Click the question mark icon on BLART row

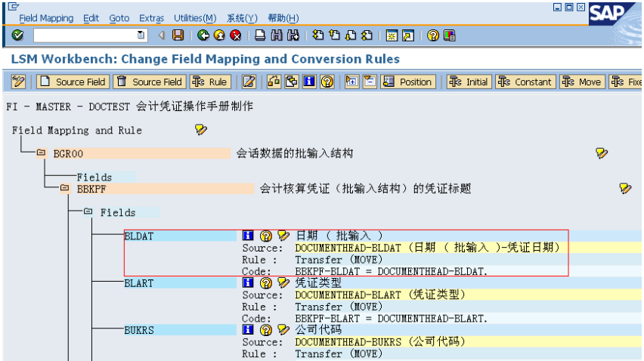(266, 283)
